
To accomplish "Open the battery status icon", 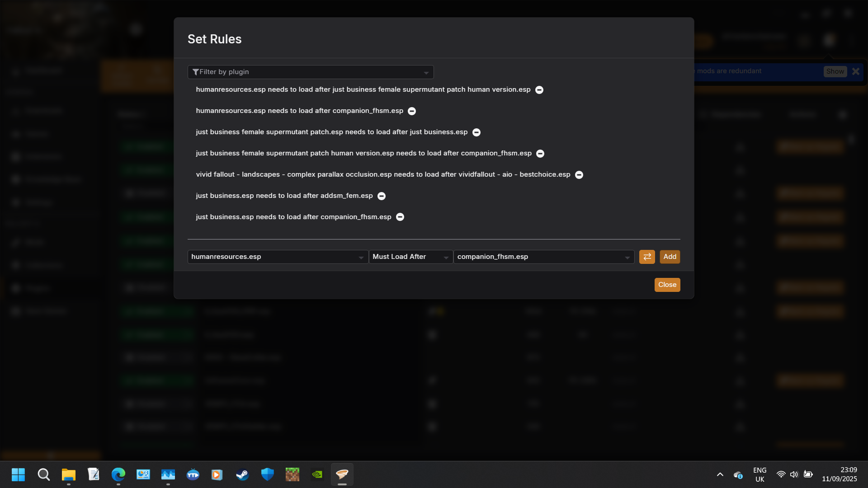I will point(808,474).
